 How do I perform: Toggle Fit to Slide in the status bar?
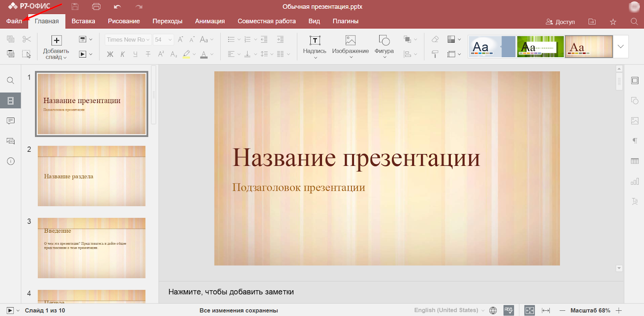(530, 310)
